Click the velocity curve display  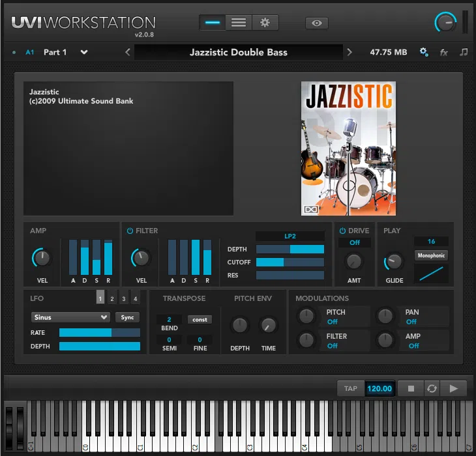[432, 274]
